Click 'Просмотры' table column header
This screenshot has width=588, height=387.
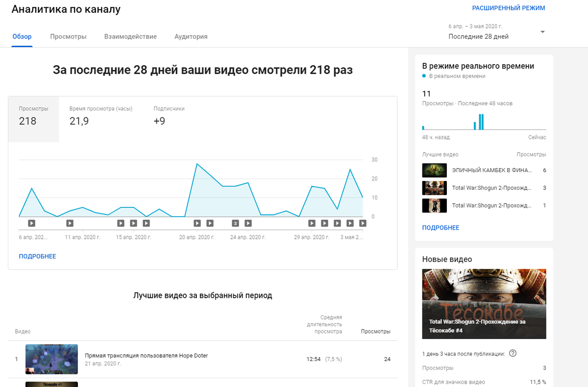point(376,332)
